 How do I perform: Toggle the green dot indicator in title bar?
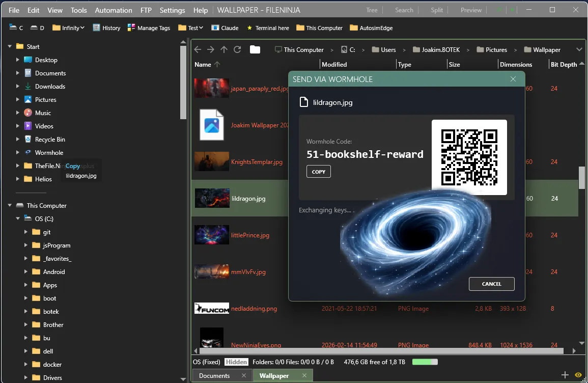tap(512, 10)
